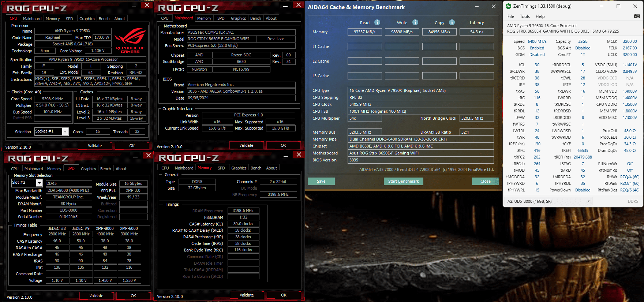Click the tREFI 65535 value in ZenTimings
Image resolution: width=644 pixels, height=302 pixels.
[583, 150]
